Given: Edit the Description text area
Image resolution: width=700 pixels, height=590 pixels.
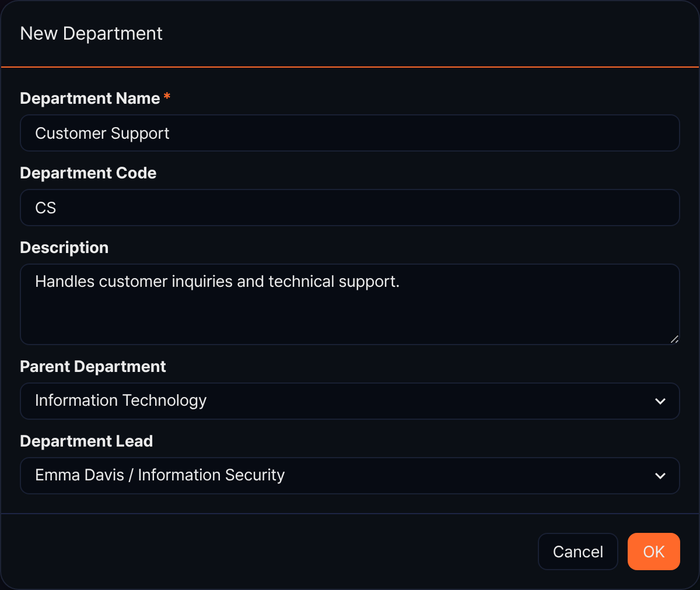Looking at the screenshot, I should (350, 304).
